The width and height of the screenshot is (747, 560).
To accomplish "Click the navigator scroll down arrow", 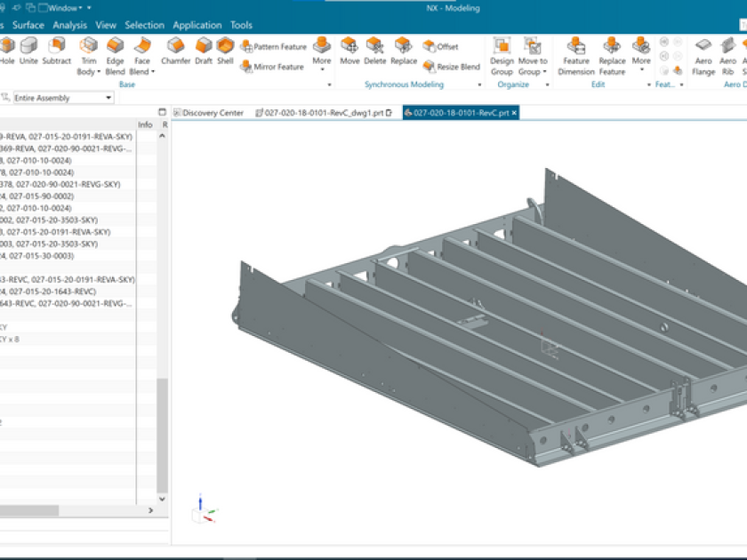I will tap(162, 499).
